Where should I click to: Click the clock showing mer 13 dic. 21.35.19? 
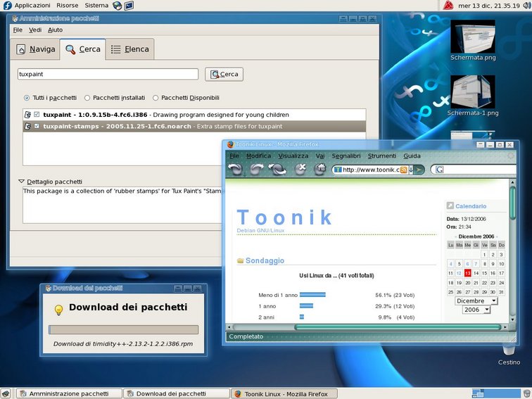point(489,6)
